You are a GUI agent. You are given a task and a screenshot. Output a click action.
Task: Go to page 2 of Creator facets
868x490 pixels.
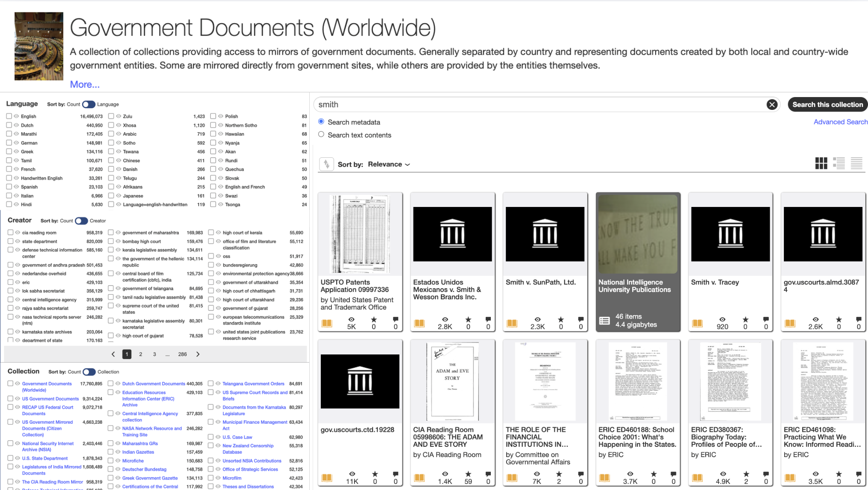(141, 354)
